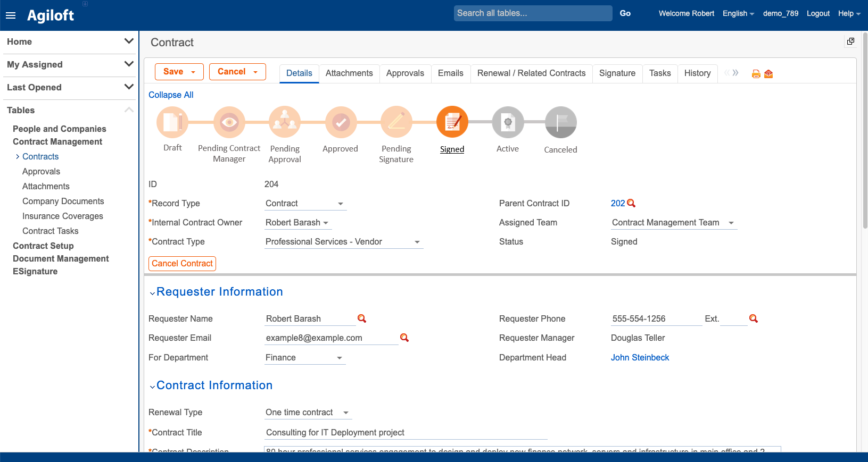
Task: Click the Search all tables field
Action: pos(533,13)
